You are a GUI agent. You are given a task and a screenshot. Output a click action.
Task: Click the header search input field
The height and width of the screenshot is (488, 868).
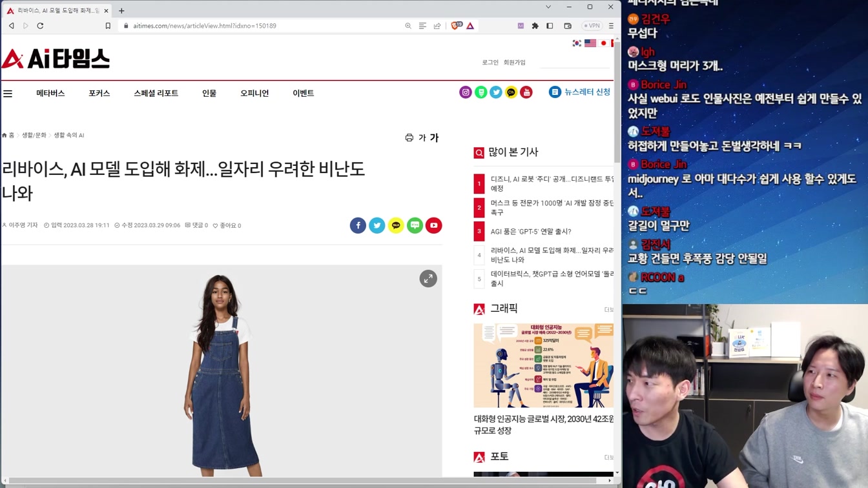[574, 63]
